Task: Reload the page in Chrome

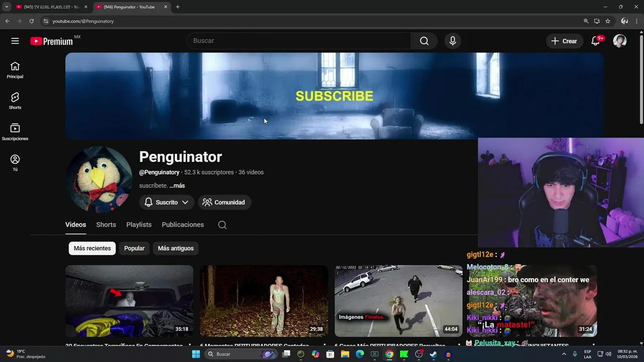Action: click(x=31, y=21)
